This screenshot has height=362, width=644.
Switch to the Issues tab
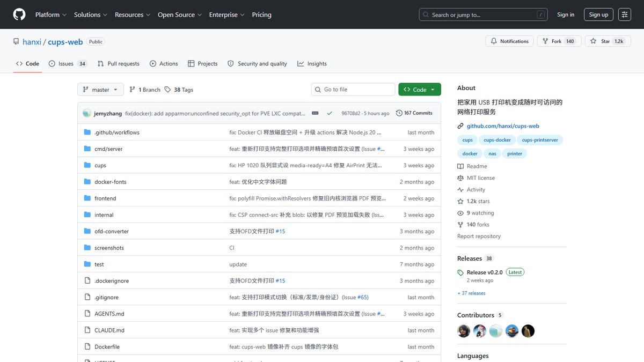click(x=68, y=63)
